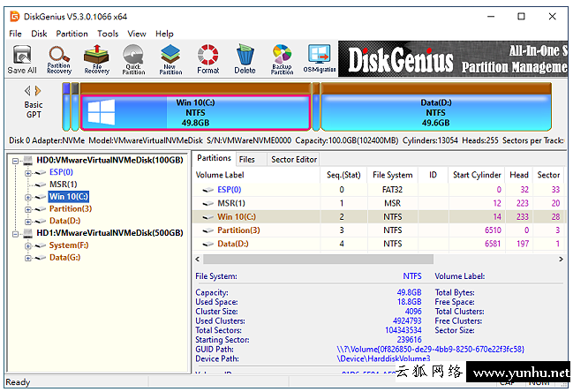This screenshot has height=392, width=573.
Task: Sort by Start Cylinder column header
Action: 477,175
